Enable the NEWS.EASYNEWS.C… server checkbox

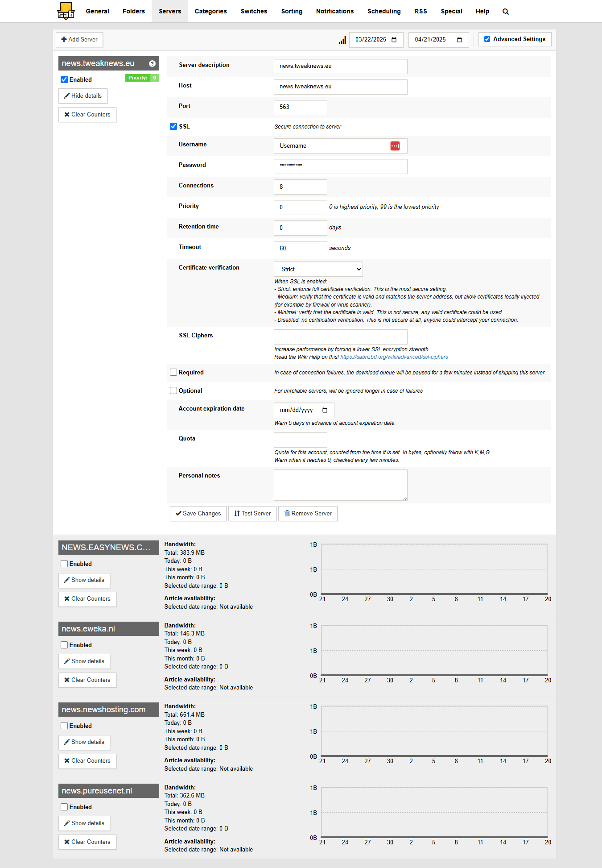point(64,564)
